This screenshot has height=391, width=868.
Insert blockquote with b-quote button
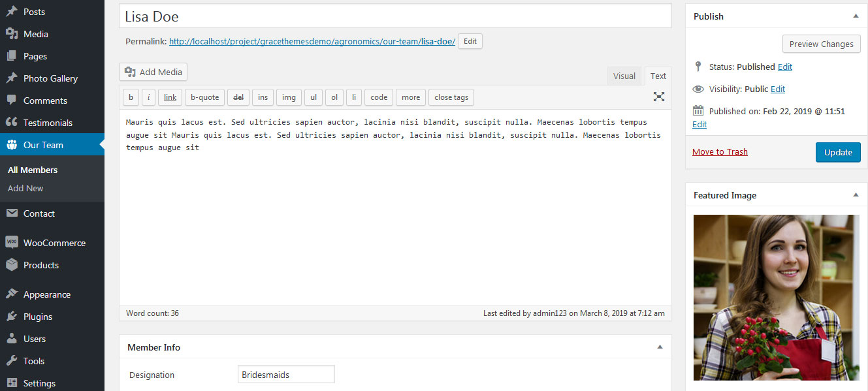coord(205,97)
